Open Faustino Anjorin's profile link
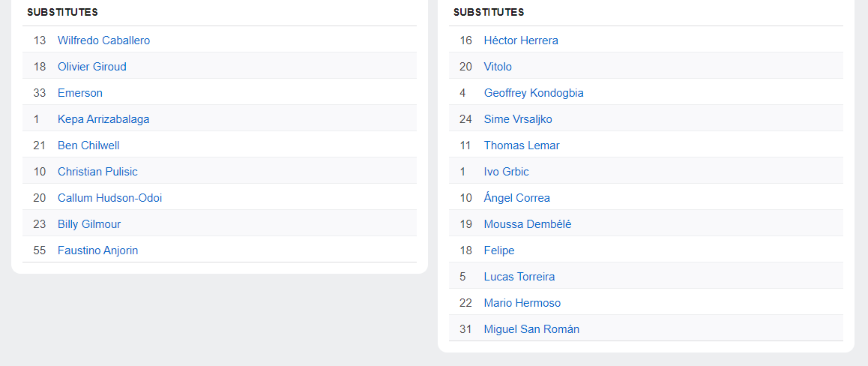 (97, 250)
